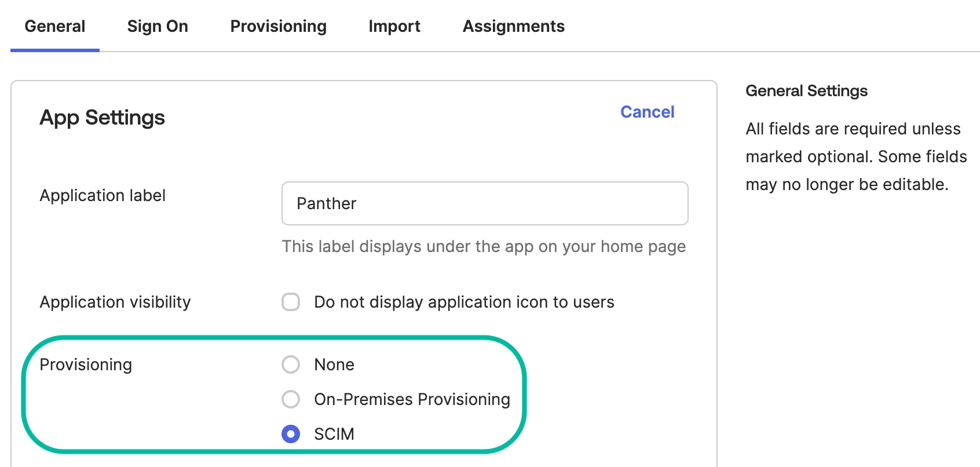Click the Provisioning row label

pyautogui.click(x=85, y=364)
